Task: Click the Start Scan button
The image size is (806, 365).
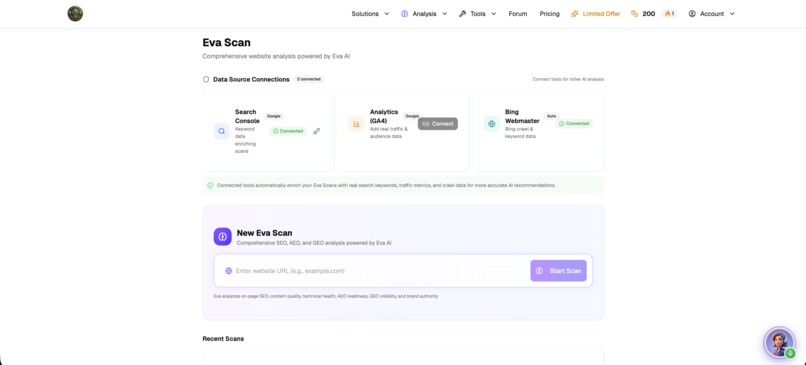Action: (558, 271)
